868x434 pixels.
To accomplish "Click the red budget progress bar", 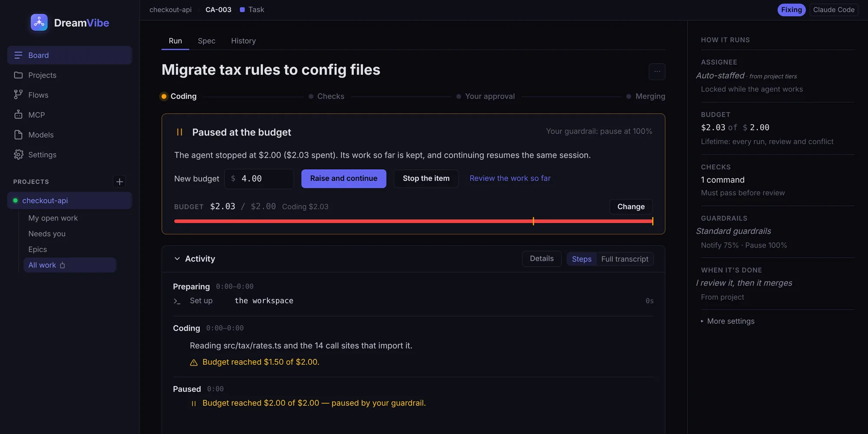I will pyautogui.click(x=413, y=221).
